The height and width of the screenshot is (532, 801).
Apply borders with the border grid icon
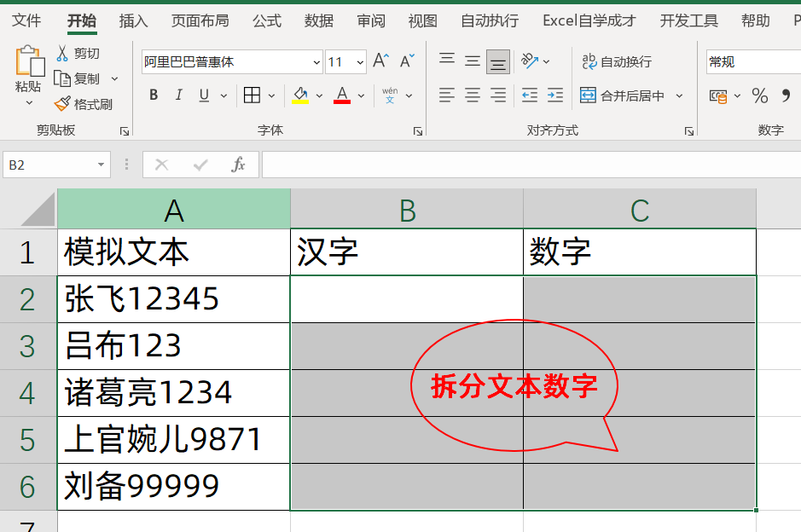pos(252,95)
